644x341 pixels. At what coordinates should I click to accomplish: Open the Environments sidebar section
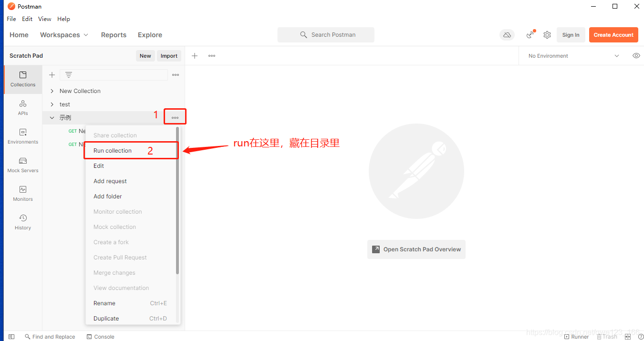point(23,136)
